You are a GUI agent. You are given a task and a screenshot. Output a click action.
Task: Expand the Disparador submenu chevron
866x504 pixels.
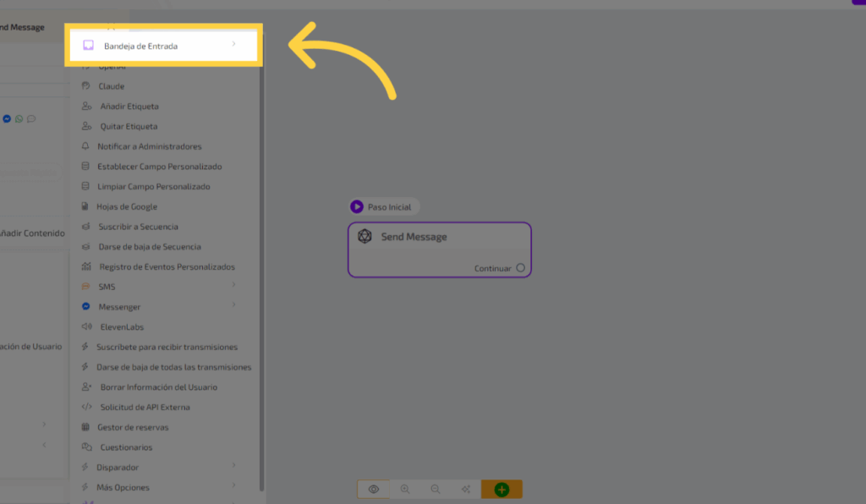pyautogui.click(x=233, y=466)
